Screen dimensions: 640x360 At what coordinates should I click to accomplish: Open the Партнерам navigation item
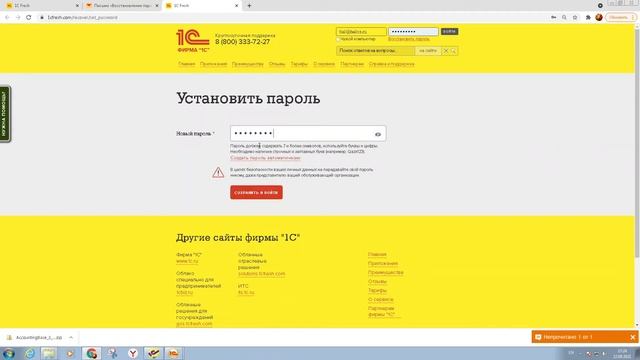point(352,64)
